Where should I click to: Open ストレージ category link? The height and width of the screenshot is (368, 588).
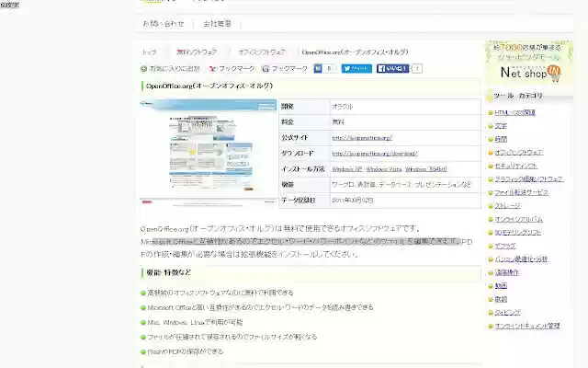click(507, 206)
